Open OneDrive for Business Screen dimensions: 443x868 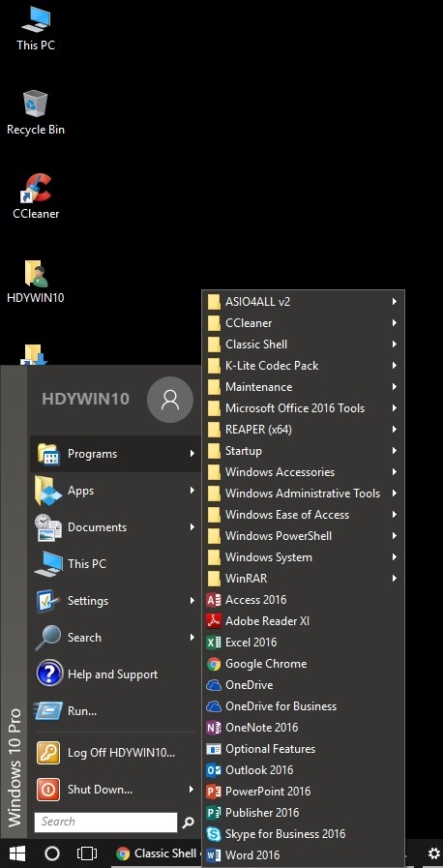point(304,706)
